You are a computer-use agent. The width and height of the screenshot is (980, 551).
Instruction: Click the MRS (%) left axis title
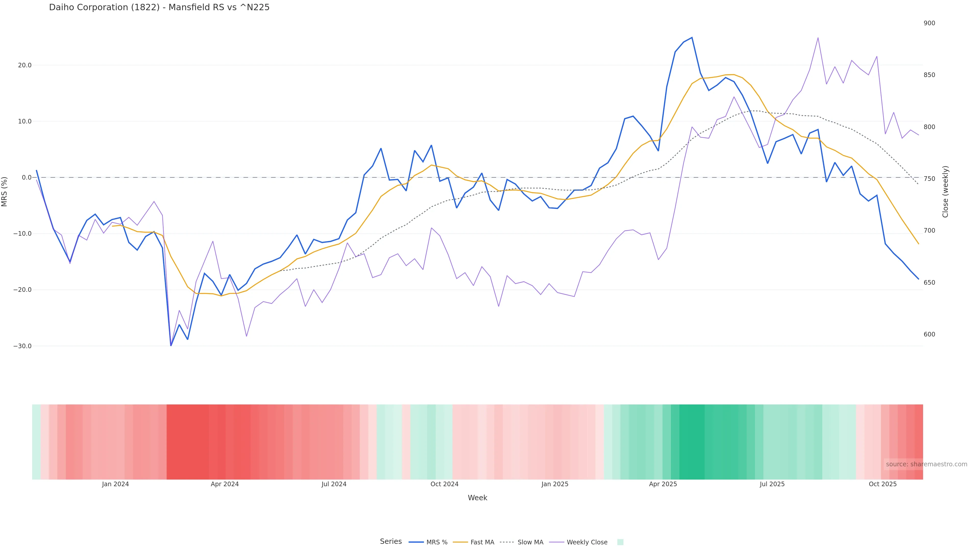[x=5, y=192]
